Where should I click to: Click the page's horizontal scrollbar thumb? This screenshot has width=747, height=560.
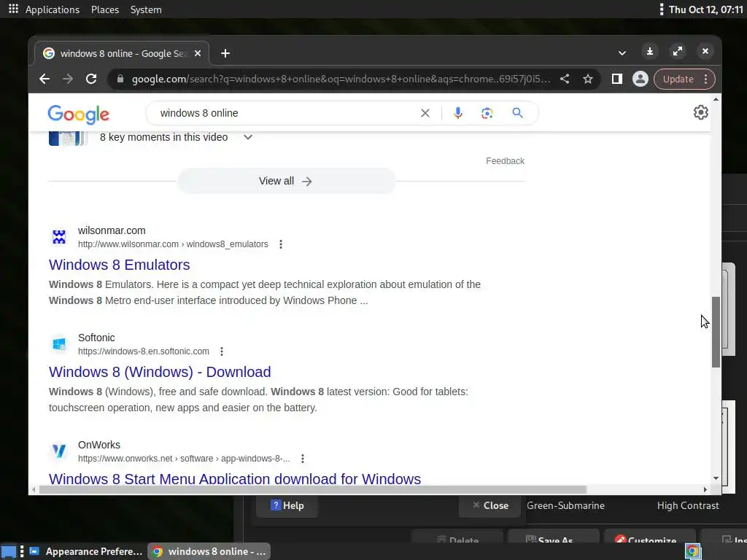click(x=312, y=489)
